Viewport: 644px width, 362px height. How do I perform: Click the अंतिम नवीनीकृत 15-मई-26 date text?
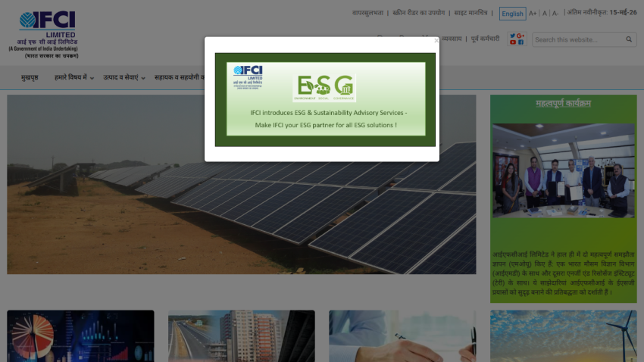coord(602,12)
